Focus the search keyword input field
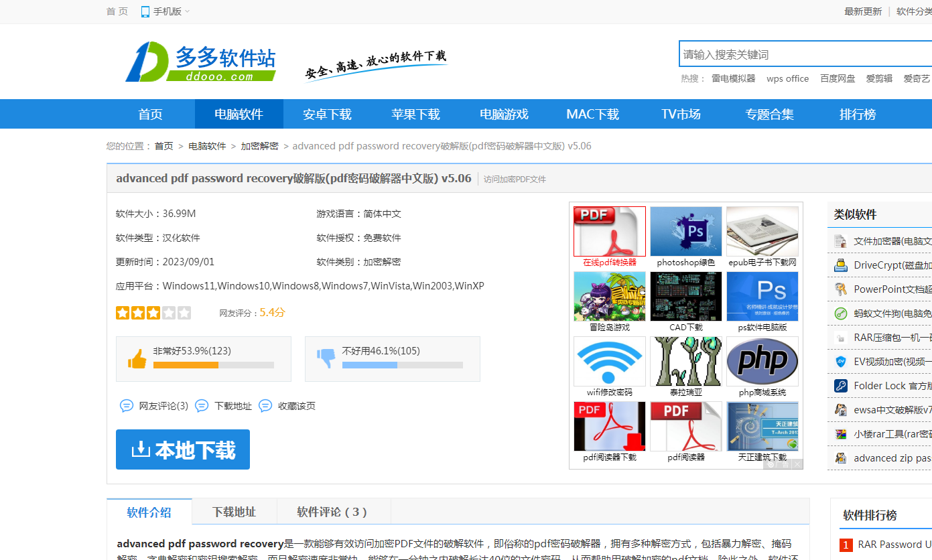The width and height of the screenshot is (932, 560). [x=806, y=54]
